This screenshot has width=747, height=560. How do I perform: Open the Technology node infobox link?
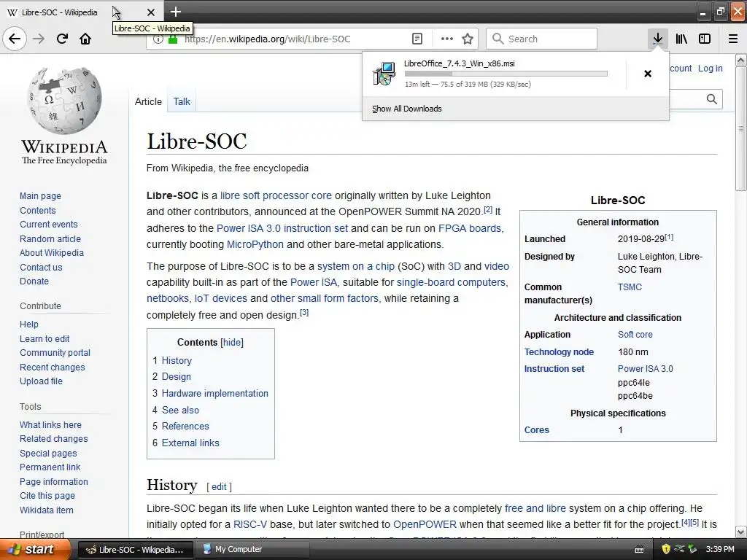click(x=559, y=352)
